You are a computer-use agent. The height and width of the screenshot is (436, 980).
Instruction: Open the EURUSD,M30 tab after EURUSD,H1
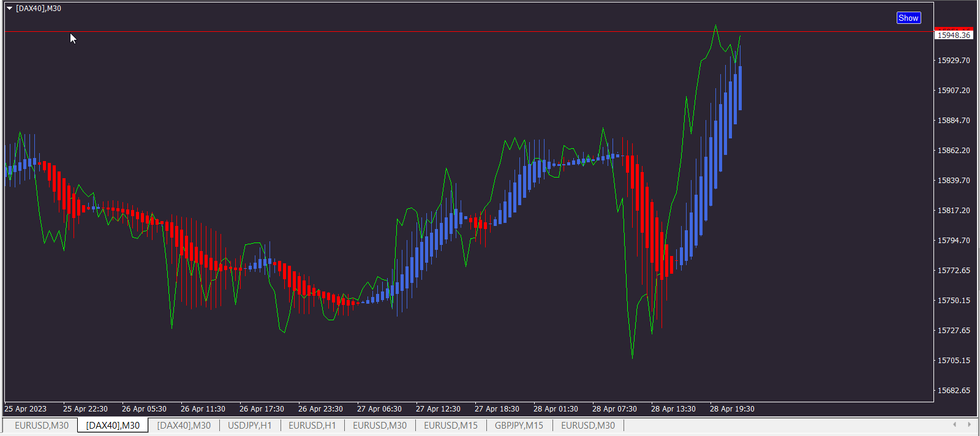click(x=380, y=425)
